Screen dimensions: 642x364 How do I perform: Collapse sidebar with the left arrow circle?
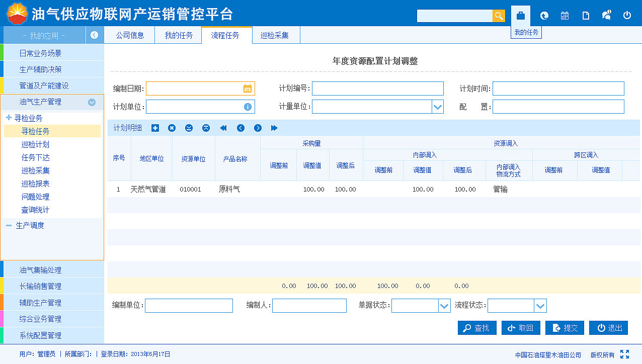pos(94,35)
